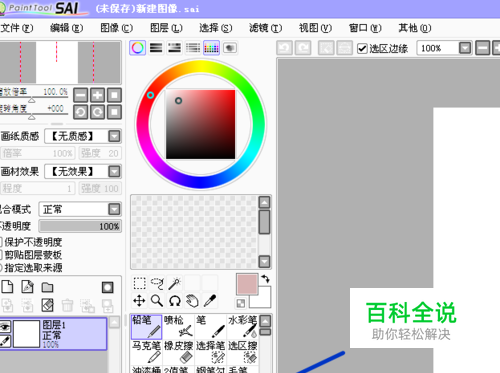Select the lasso selection tool
The image size is (500, 373).
pyautogui.click(x=157, y=283)
